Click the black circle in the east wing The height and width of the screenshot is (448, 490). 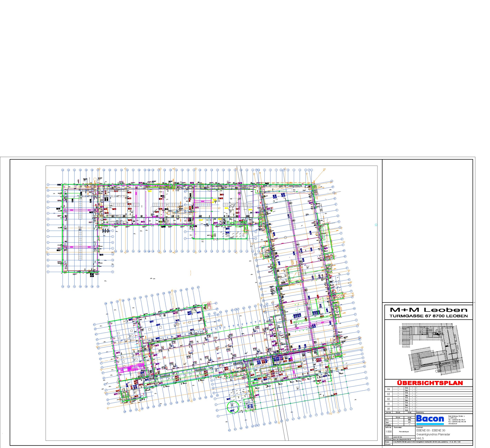pos(285,237)
